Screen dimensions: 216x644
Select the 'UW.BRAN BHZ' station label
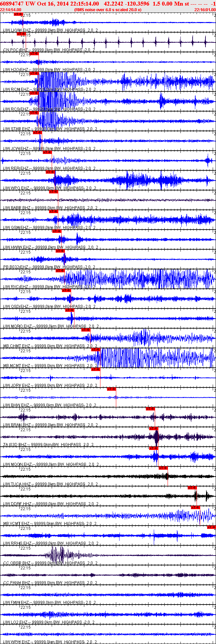[17, 425]
